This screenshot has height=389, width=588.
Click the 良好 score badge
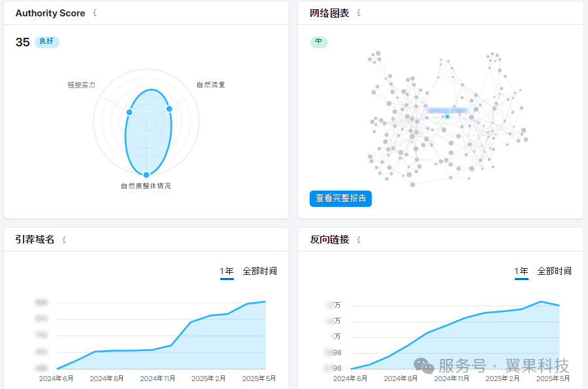coord(47,42)
